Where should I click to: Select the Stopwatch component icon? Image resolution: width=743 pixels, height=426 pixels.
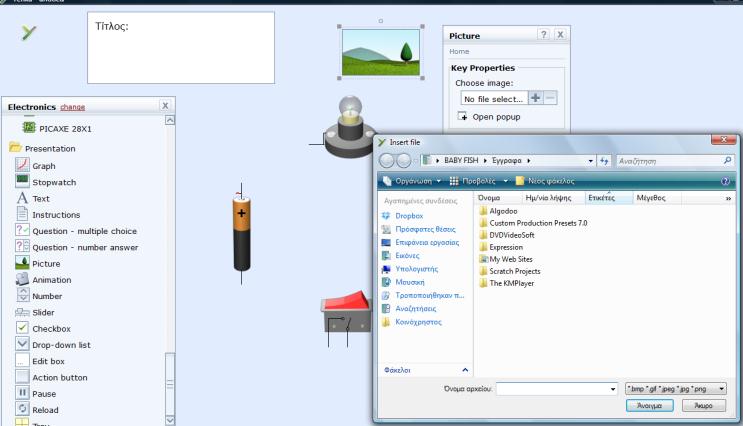click(x=22, y=181)
